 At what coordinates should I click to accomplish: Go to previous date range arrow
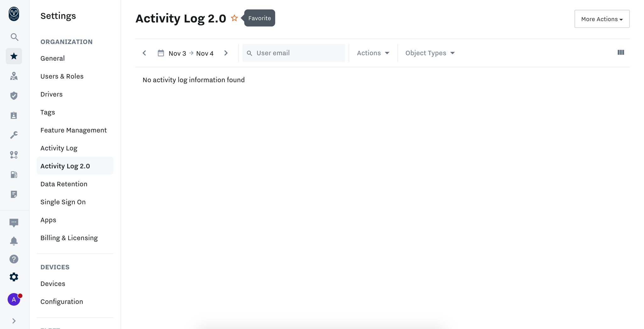coord(144,53)
